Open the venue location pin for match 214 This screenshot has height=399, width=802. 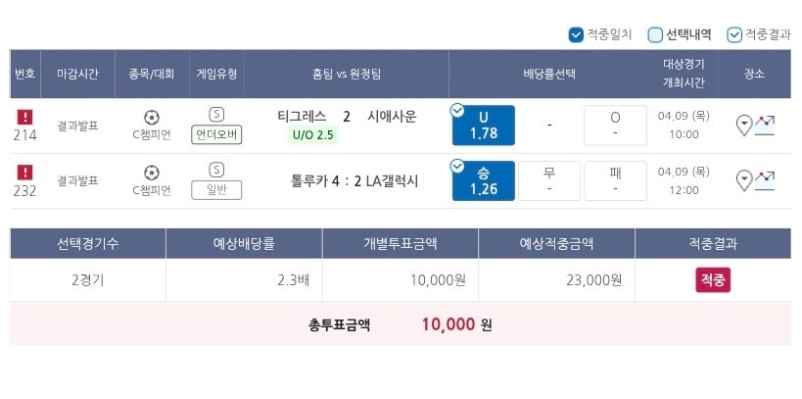(744, 125)
